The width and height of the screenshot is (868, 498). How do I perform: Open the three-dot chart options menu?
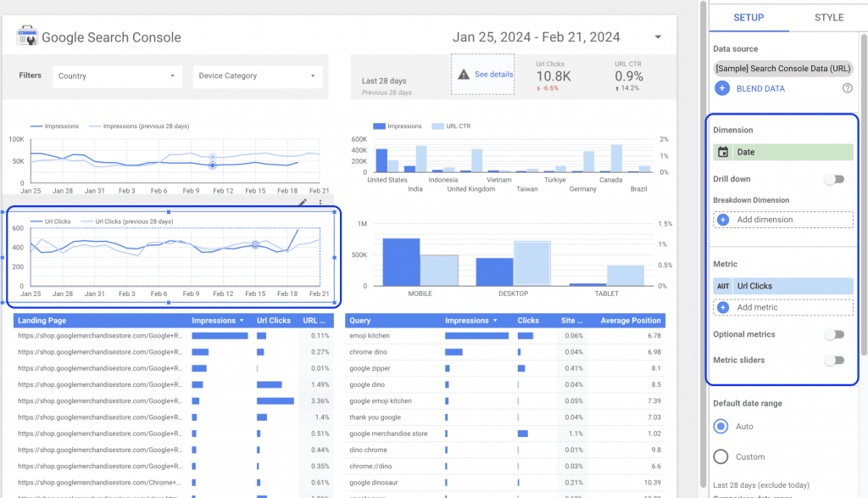(x=320, y=202)
